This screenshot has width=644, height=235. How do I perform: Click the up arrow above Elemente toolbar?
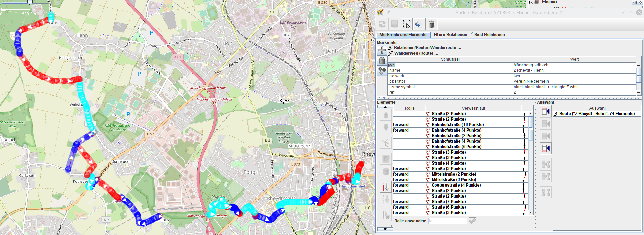click(385, 107)
